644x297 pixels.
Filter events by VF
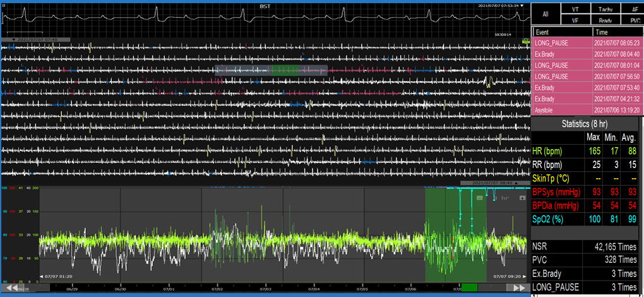pyautogui.click(x=575, y=20)
